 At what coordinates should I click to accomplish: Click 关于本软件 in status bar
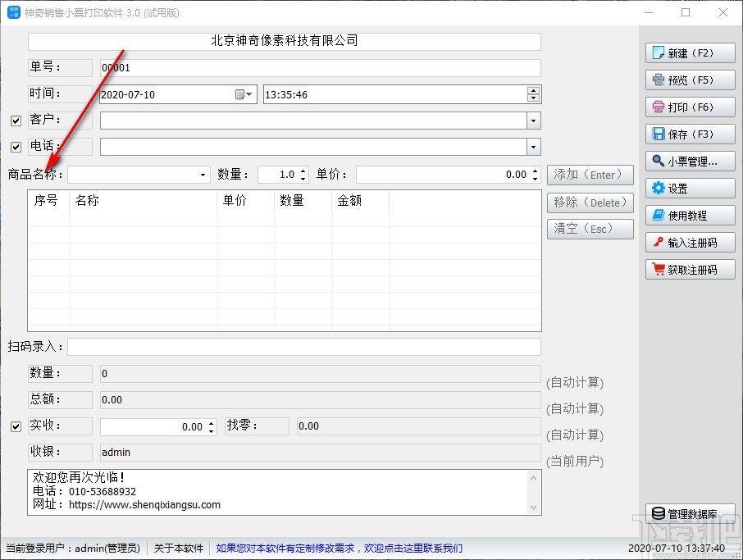tap(179, 549)
